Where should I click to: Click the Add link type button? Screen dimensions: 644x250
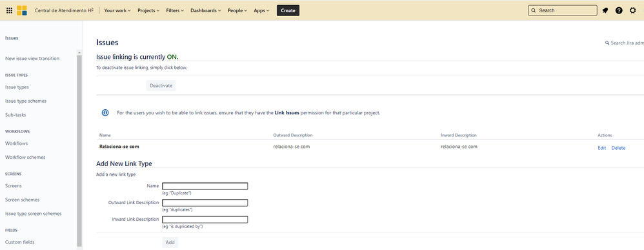pyautogui.click(x=170, y=242)
